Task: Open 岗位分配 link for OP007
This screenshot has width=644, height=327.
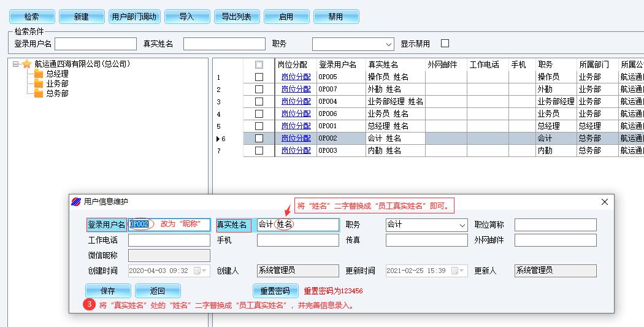Action: coord(296,90)
